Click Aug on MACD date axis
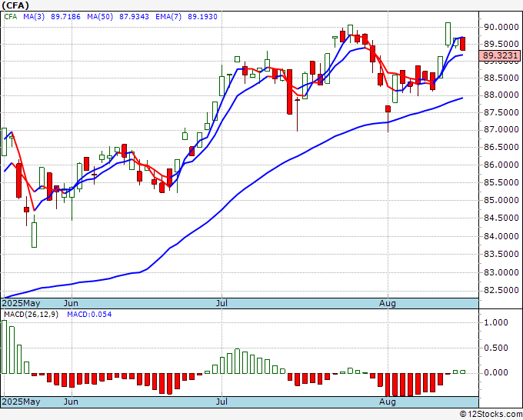This screenshot has height=420, width=523. click(388, 402)
